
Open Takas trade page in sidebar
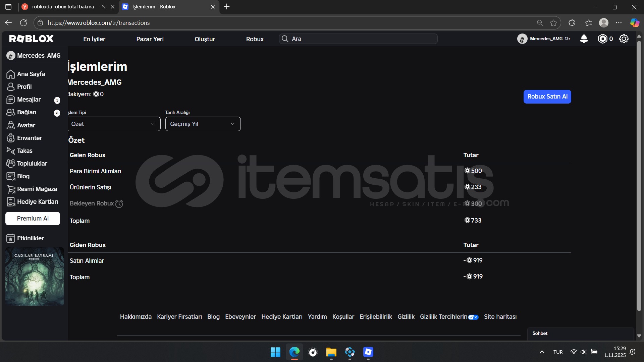tap(24, 151)
